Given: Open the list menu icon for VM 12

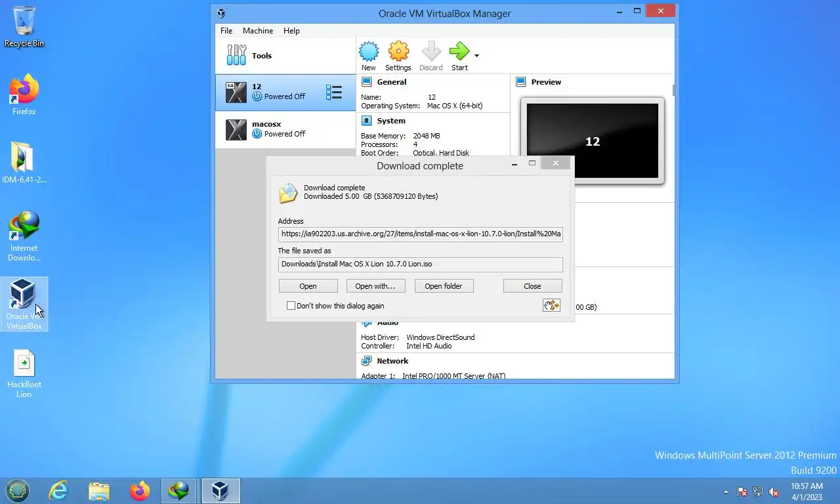Looking at the screenshot, I should coord(334,93).
